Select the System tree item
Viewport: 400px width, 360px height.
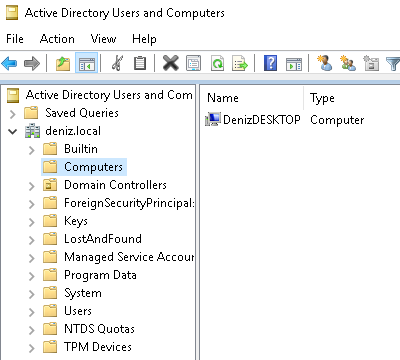(x=83, y=293)
